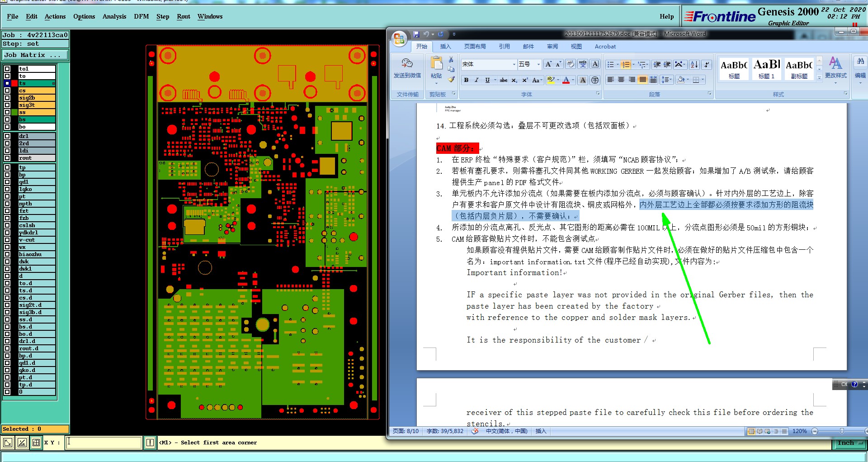
Task: Open the Genesis DFM menu
Action: tap(142, 16)
